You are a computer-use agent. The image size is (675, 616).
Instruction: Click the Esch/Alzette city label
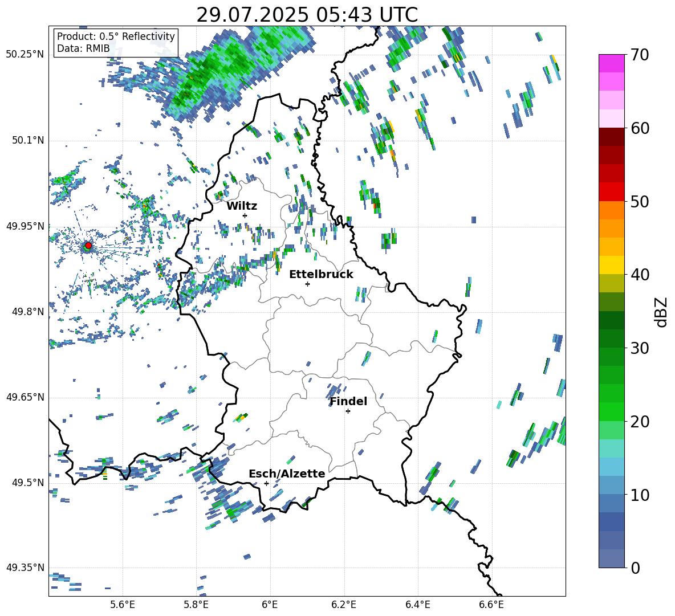point(287,474)
